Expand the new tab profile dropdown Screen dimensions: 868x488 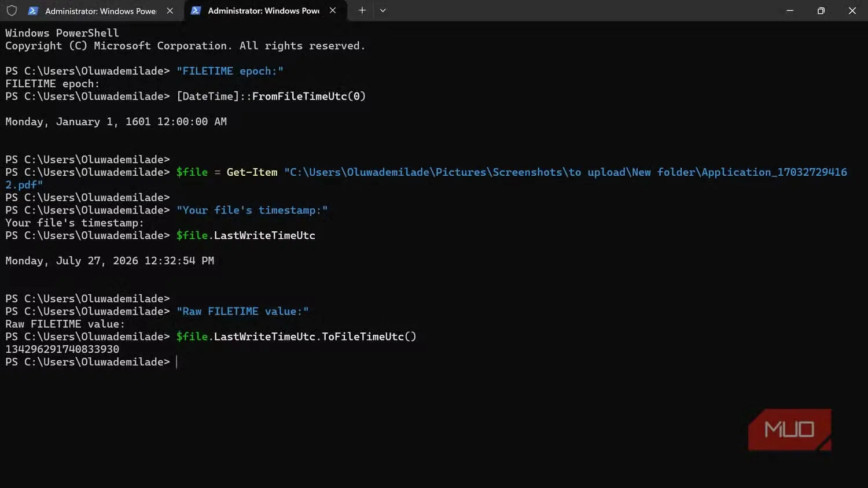pos(382,10)
